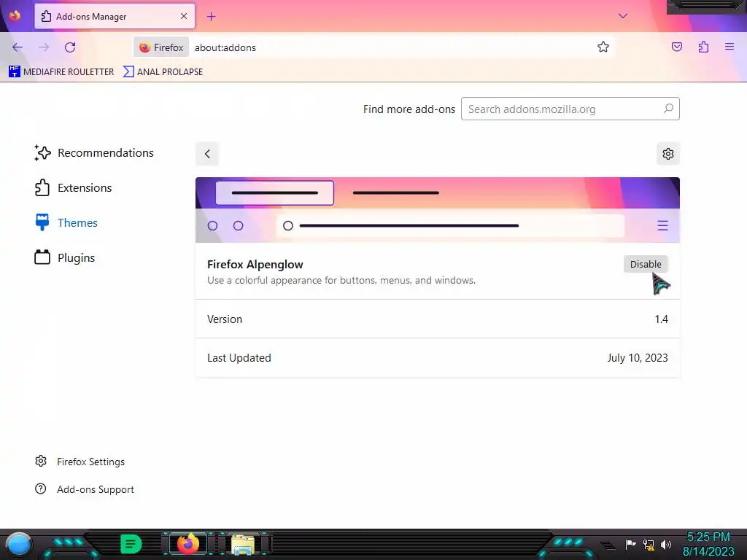Click the add-ons search magnifier icon
Image resolution: width=747 pixels, height=560 pixels.
668,109
